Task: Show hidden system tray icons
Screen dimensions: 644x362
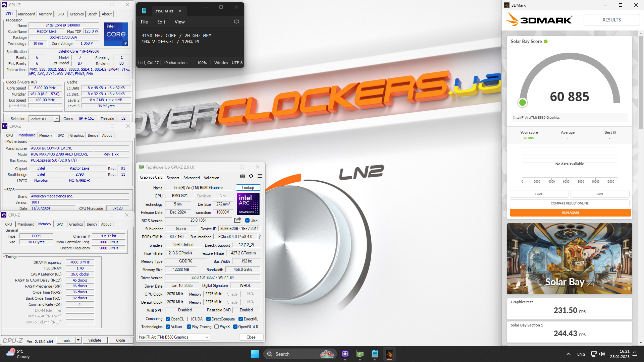Action: point(568,354)
